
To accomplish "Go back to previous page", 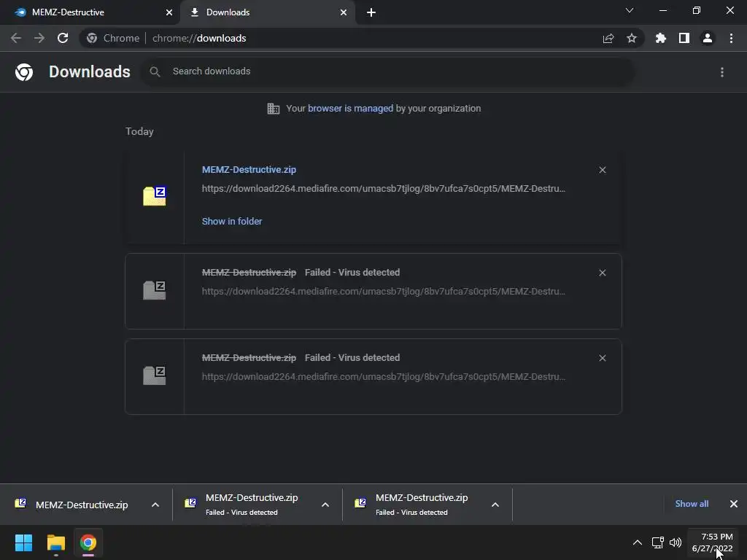I will click(16, 38).
